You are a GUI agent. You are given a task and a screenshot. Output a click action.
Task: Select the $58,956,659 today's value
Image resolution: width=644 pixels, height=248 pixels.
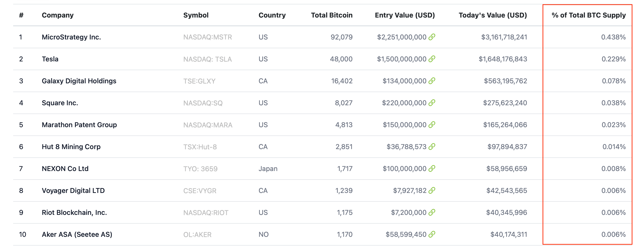(x=507, y=169)
